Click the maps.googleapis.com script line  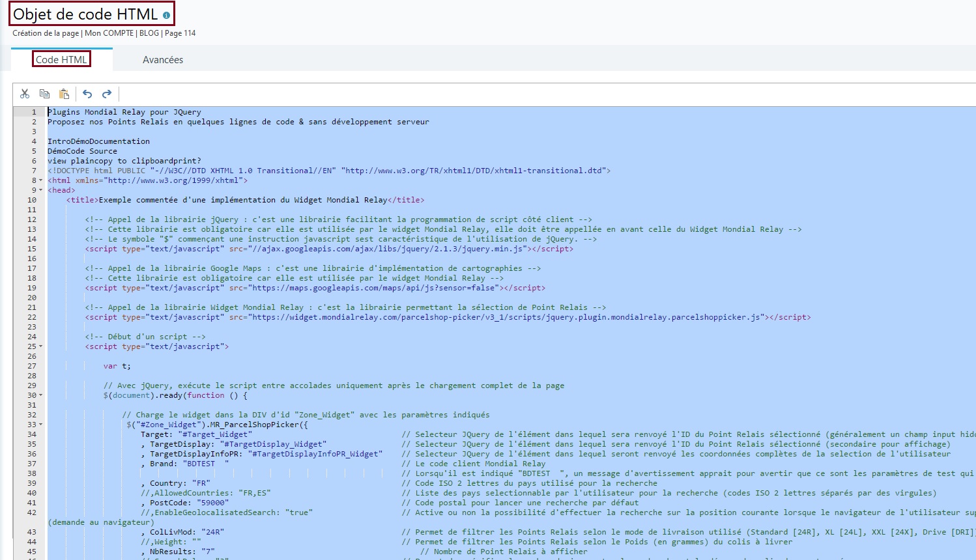click(315, 288)
